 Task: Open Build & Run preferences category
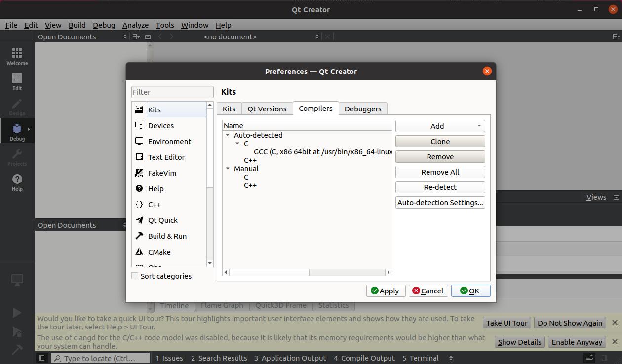[x=167, y=236]
